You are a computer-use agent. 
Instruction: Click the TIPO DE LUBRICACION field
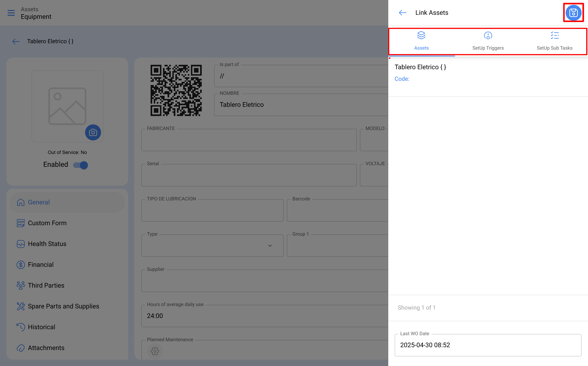point(213,210)
